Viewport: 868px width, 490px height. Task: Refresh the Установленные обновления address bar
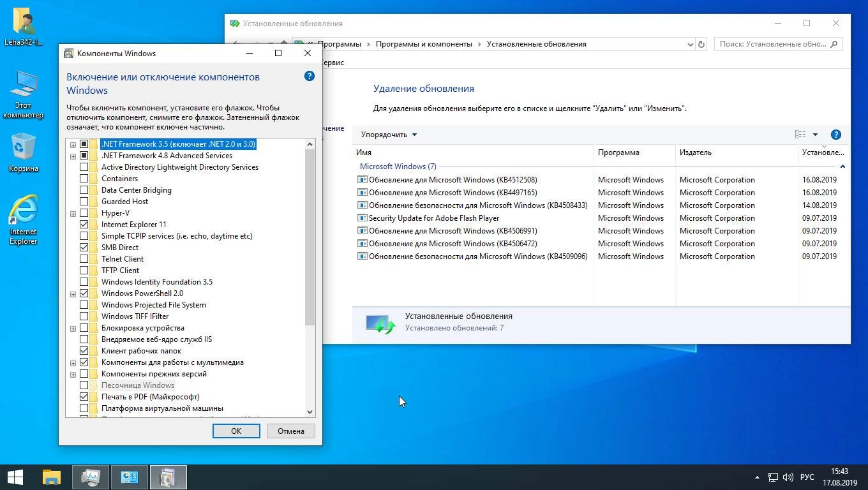(701, 44)
